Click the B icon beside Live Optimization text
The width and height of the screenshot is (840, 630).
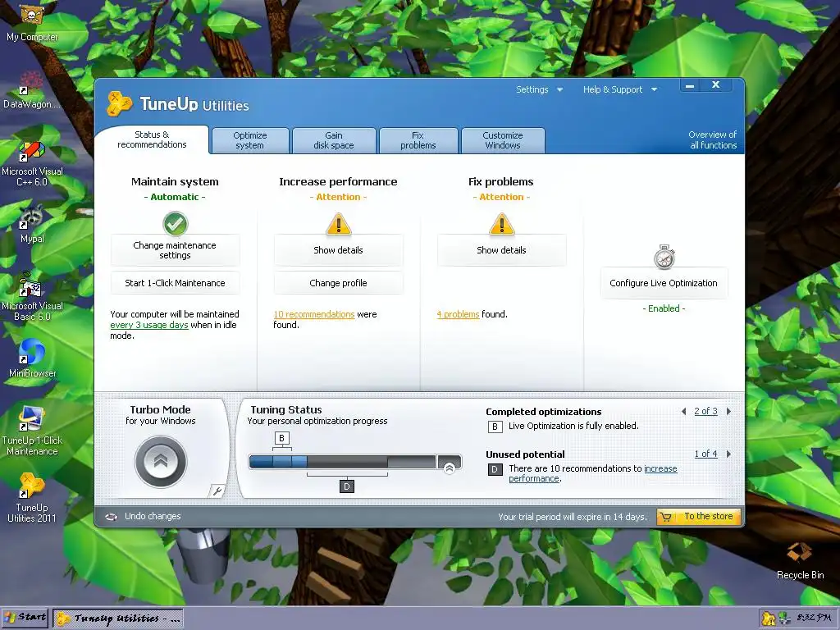(x=495, y=427)
